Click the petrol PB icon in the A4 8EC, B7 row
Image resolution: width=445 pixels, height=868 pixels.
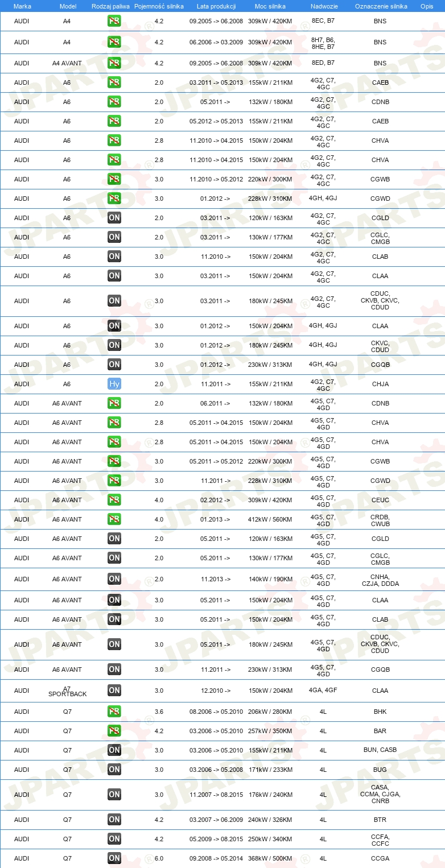click(114, 22)
